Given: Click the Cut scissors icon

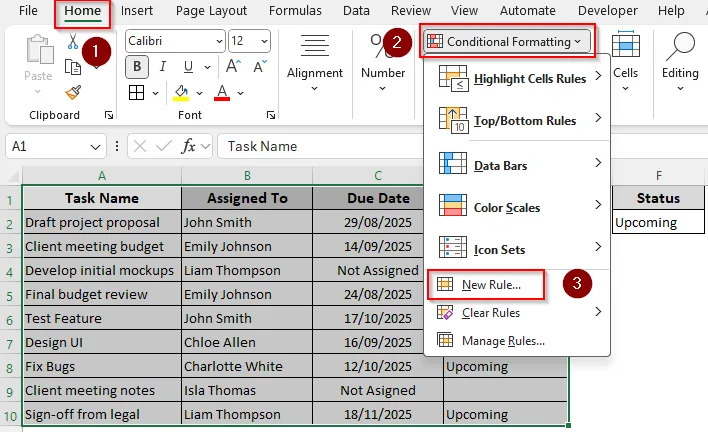Looking at the screenshot, I should coord(73,42).
